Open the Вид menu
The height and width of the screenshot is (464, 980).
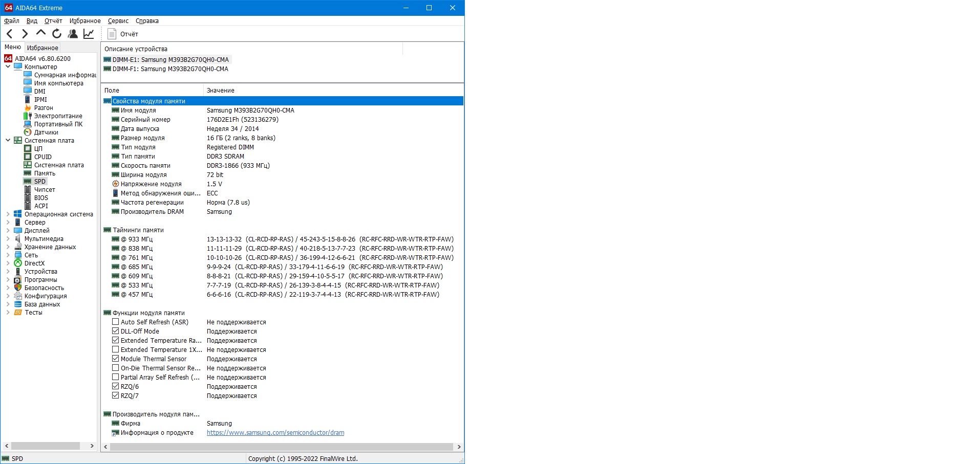(32, 21)
